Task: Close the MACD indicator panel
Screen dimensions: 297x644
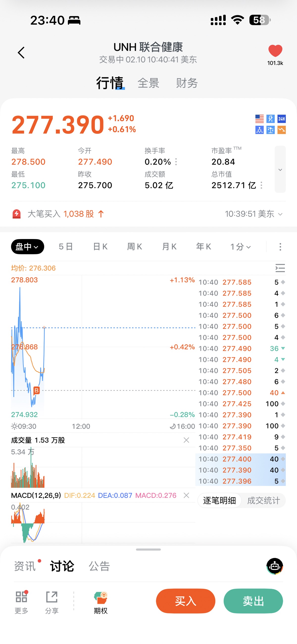Action: click(x=186, y=495)
